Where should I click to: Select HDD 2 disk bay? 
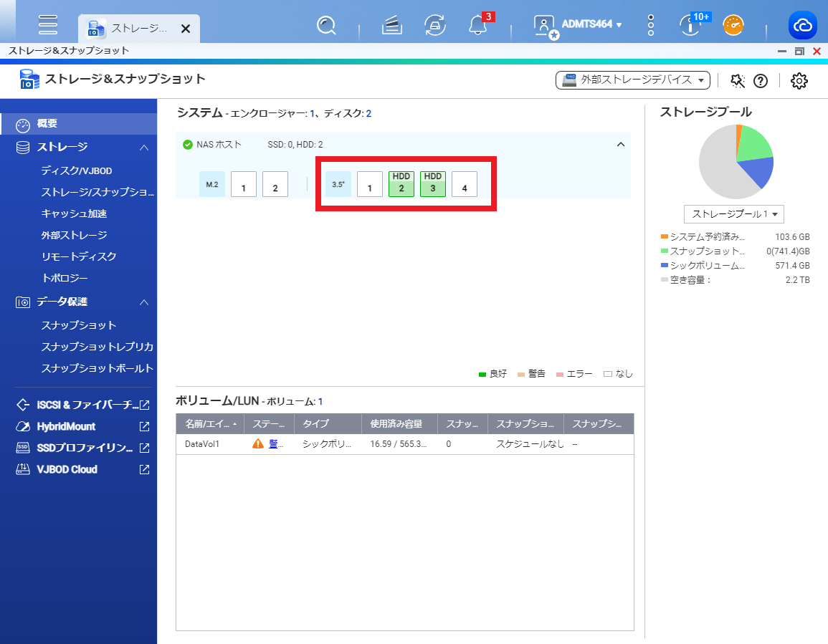pos(401,184)
